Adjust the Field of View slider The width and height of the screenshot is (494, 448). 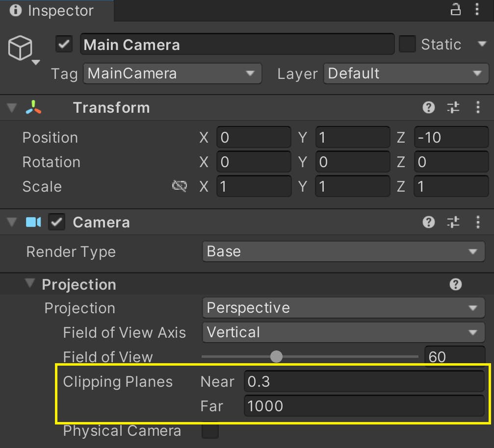pyautogui.click(x=276, y=357)
